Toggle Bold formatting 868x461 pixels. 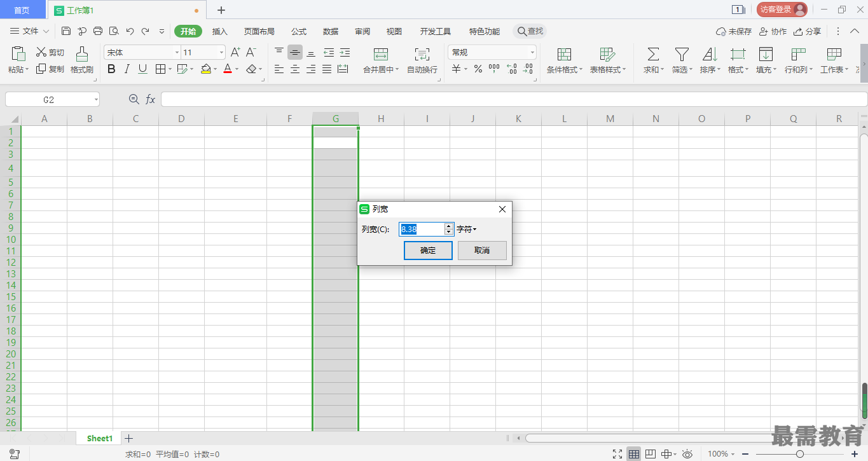pos(112,69)
